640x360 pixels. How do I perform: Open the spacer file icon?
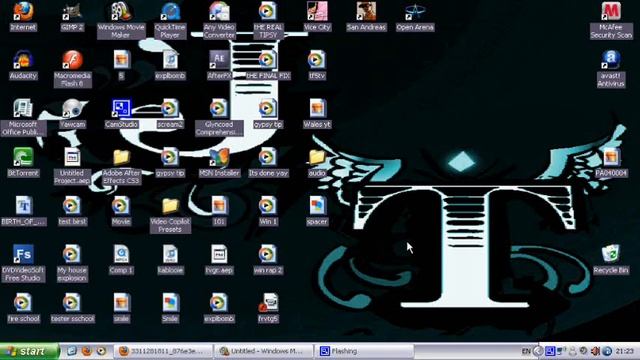pyautogui.click(x=317, y=211)
